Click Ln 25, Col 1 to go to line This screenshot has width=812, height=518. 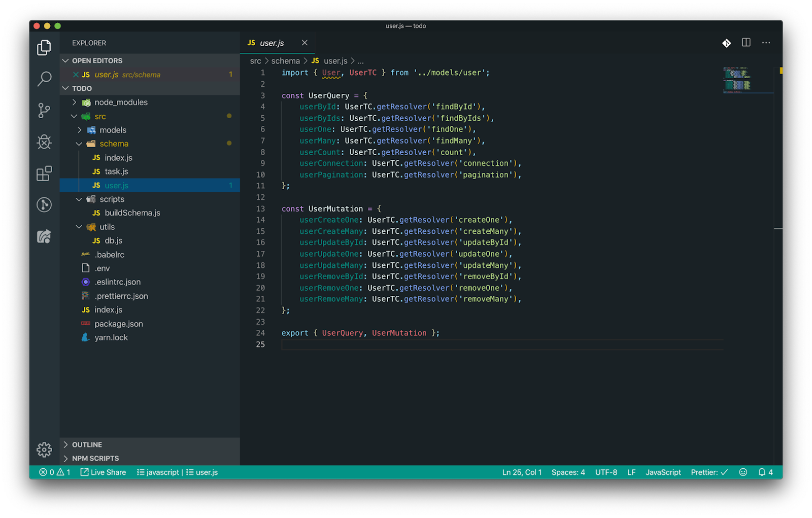[x=522, y=472]
